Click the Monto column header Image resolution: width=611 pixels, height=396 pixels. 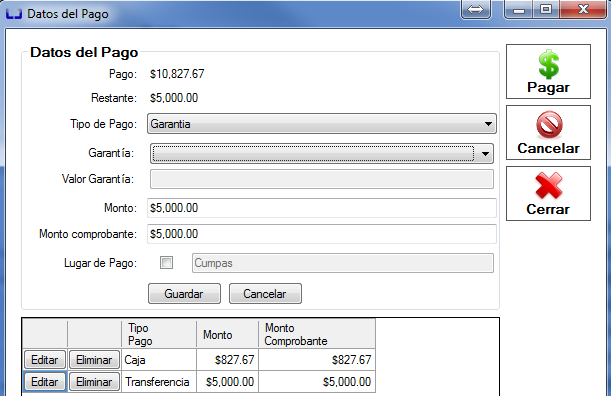(x=228, y=334)
